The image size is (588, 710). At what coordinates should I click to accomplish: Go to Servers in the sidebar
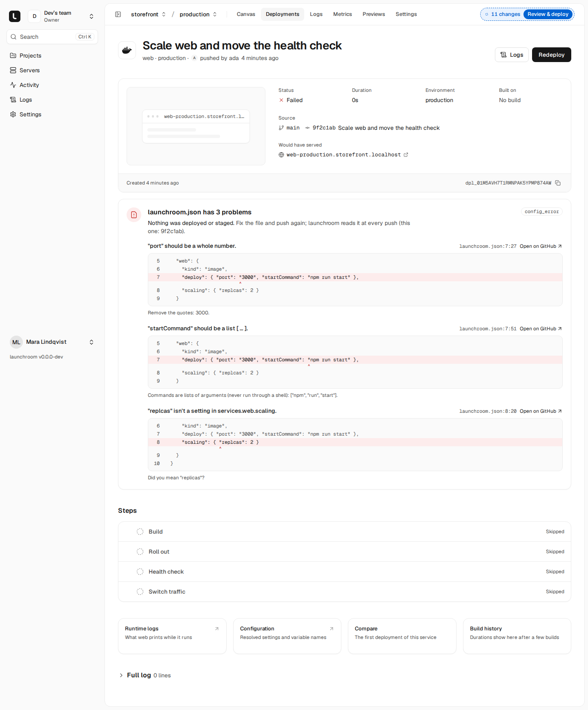tap(52, 70)
